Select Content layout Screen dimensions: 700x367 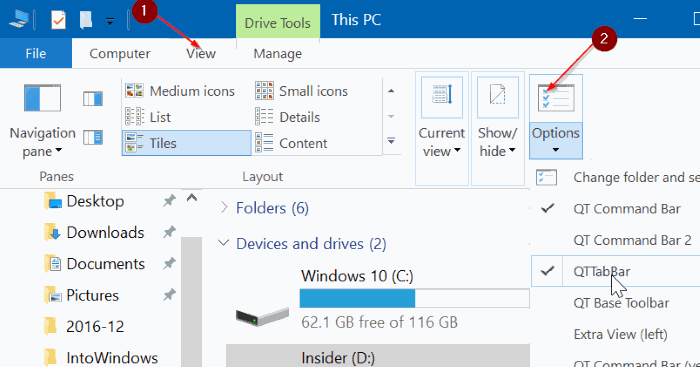[292, 143]
